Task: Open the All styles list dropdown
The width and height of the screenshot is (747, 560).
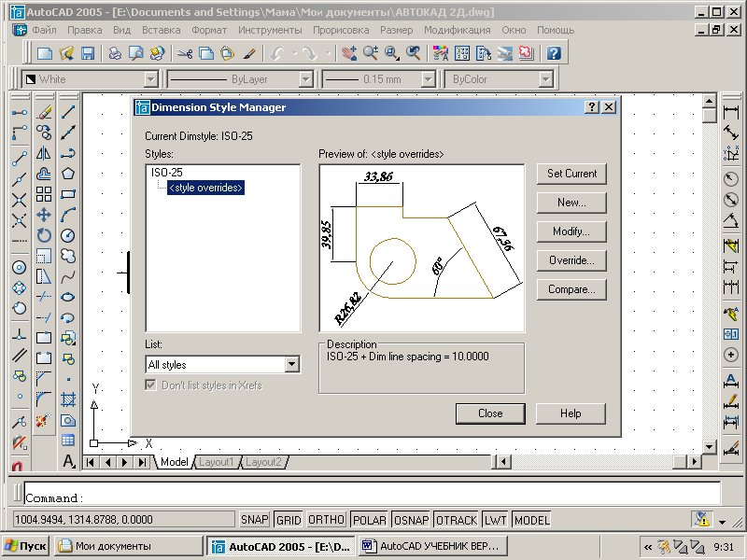Action: (291, 365)
